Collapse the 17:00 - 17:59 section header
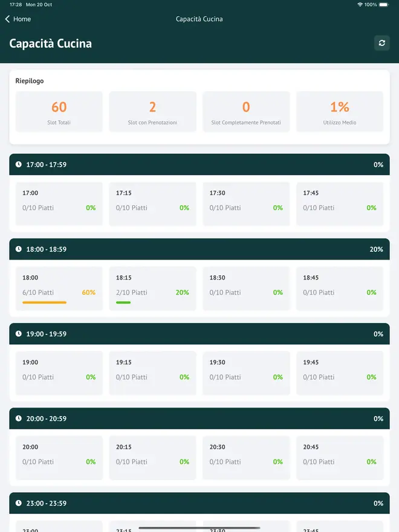The image size is (399, 532). point(199,165)
